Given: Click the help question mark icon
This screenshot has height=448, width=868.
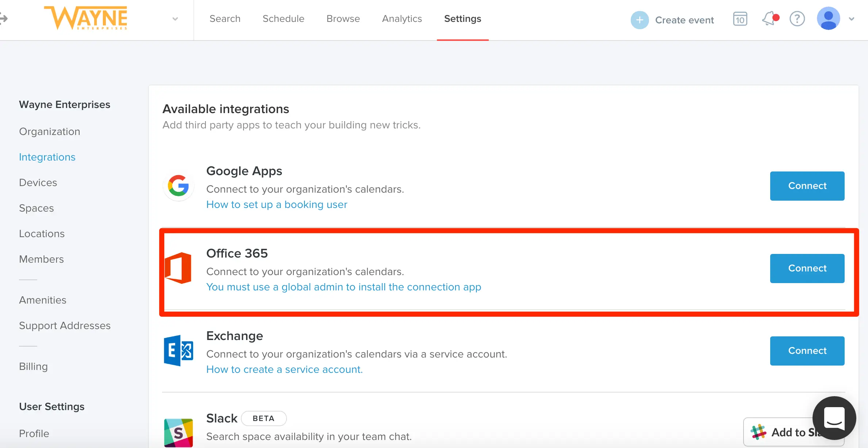Looking at the screenshot, I should (x=797, y=19).
